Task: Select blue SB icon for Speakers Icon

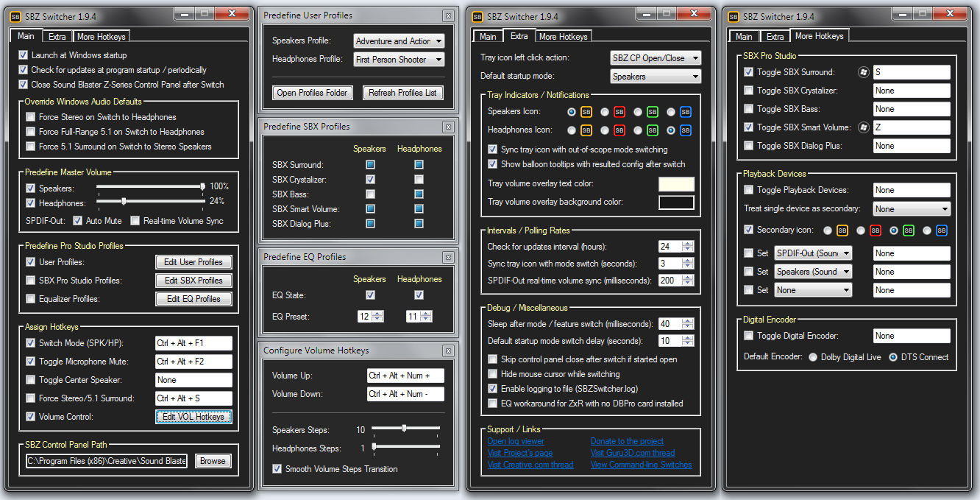Action: [686, 112]
